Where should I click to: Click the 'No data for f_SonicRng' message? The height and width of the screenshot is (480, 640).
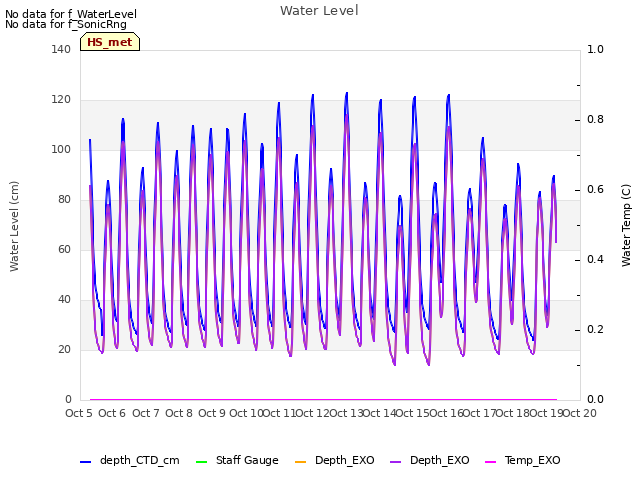[x=66, y=24]
